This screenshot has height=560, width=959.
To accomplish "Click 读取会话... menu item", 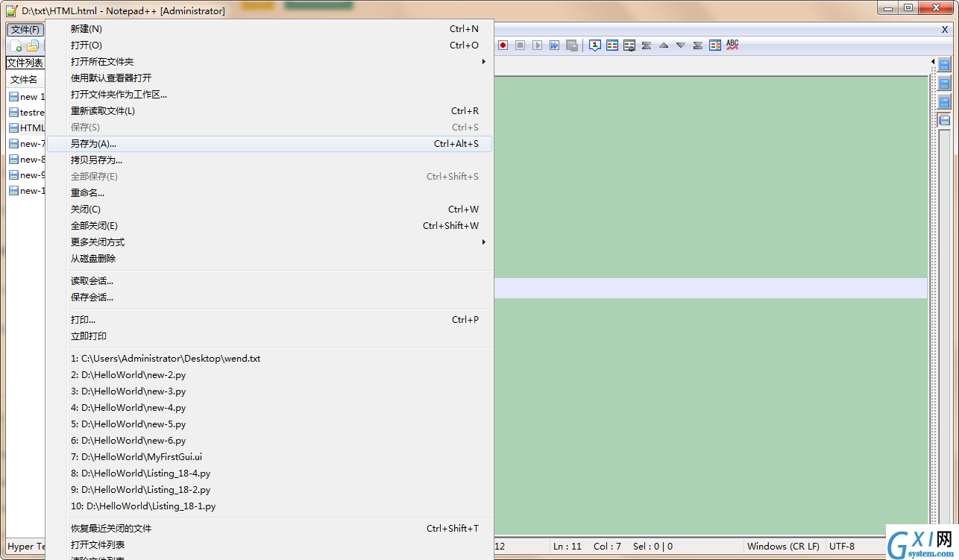I will [x=269, y=281].
